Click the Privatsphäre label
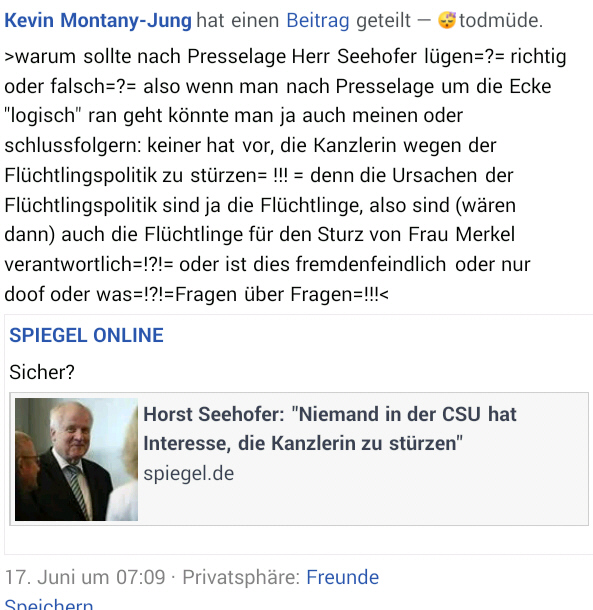This screenshot has width=593, height=610. coord(241,577)
